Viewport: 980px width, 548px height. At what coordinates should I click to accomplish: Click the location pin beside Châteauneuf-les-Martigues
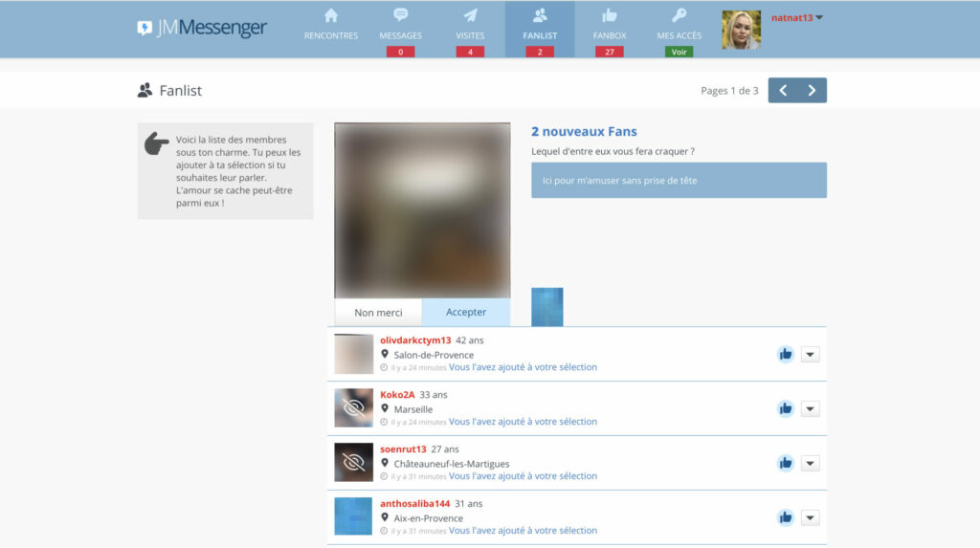[x=385, y=463]
